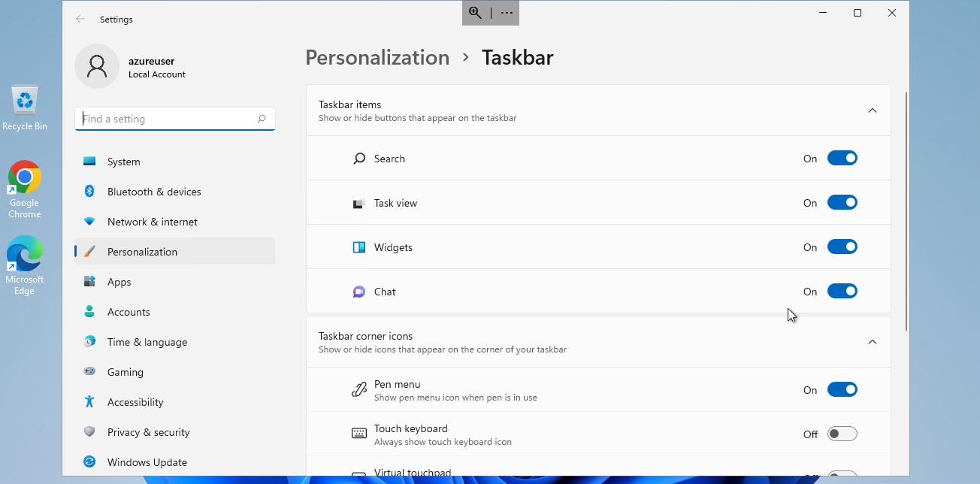The width and height of the screenshot is (980, 484).
Task: Click the azureuser account name
Action: (151, 61)
